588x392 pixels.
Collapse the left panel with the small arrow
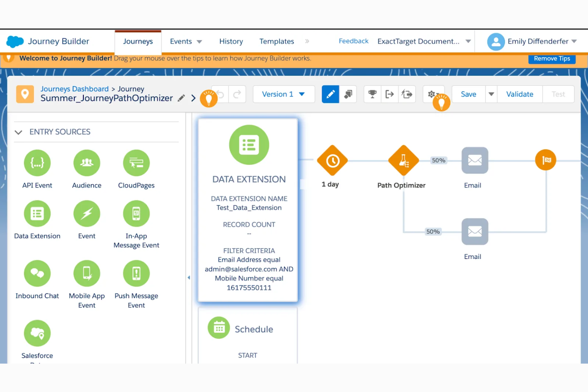(x=189, y=278)
